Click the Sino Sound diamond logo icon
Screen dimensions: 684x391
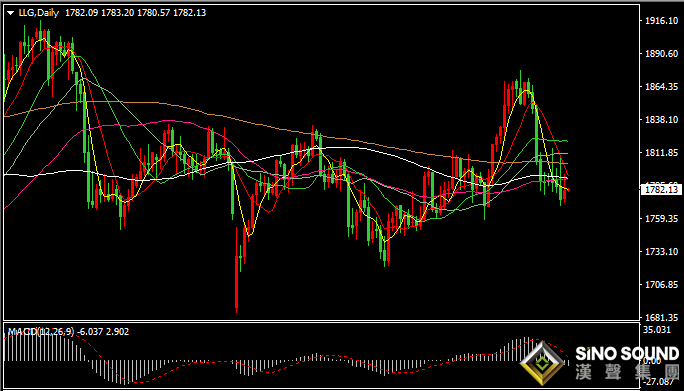[x=541, y=363]
